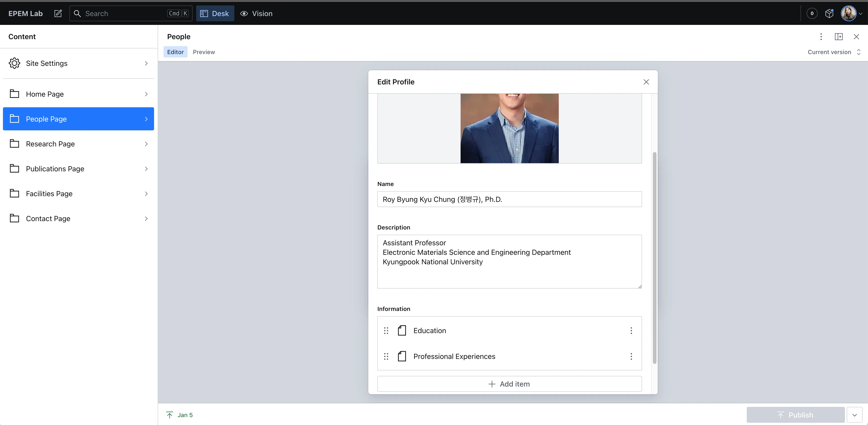Expand the user avatar menu
Viewport: 868px width, 425px height.
[x=851, y=14]
